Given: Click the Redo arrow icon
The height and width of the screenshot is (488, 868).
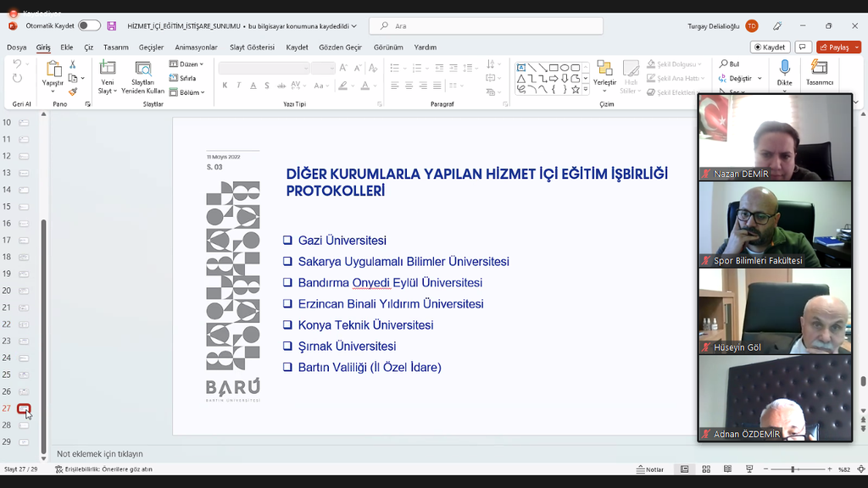Looking at the screenshot, I should point(17,78).
